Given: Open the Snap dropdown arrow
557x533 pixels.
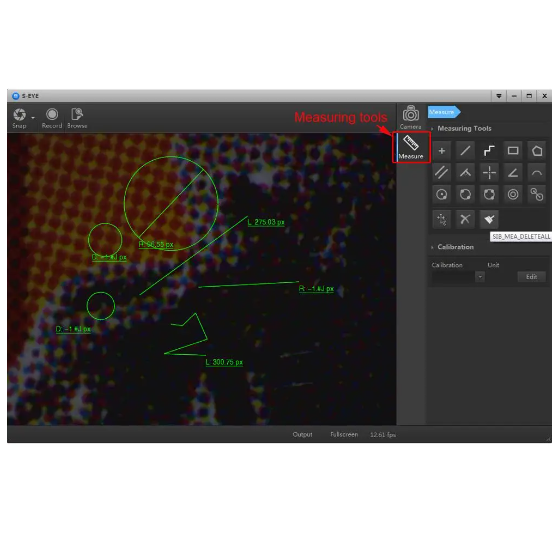Looking at the screenshot, I should point(33,117).
